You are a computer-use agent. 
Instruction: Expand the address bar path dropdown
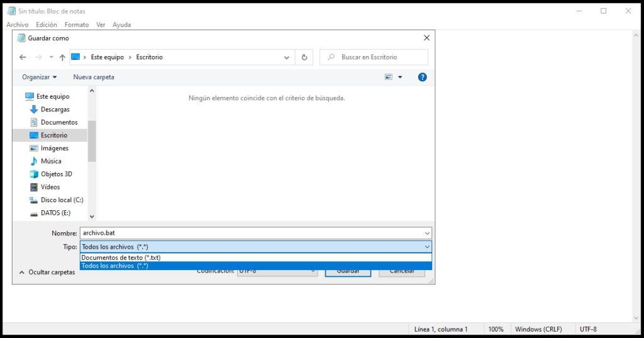coord(287,57)
